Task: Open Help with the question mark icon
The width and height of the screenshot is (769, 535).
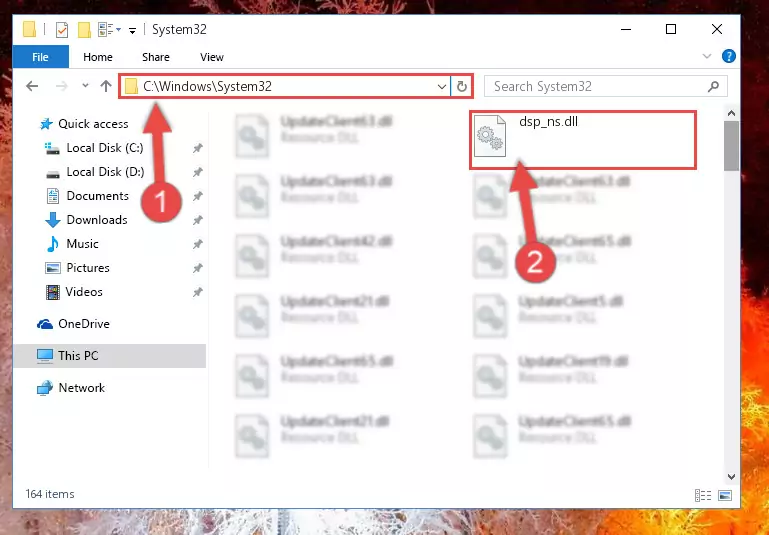Action: coord(728,56)
